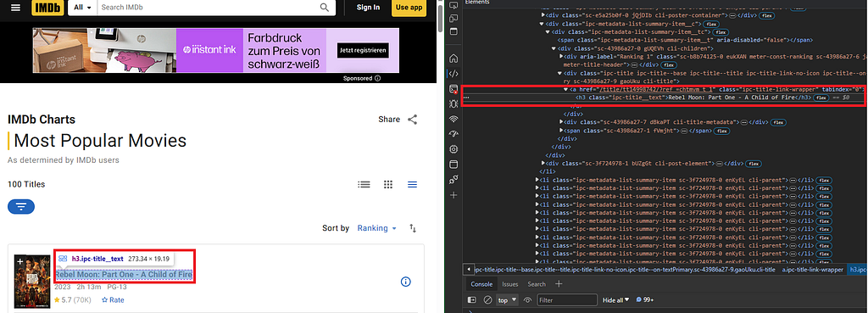Toggle flex badge on the h3 ipc-title__text line
This screenshot has width=868, height=313.
821,98
